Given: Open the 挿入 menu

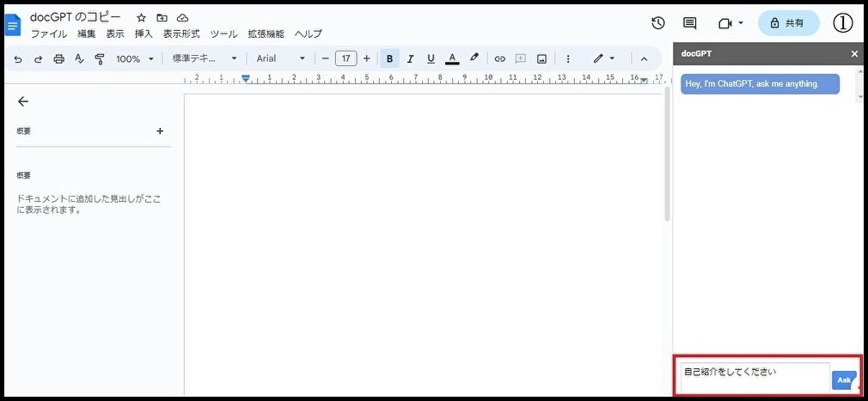Looking at the screenshot, I should (144, 34).
